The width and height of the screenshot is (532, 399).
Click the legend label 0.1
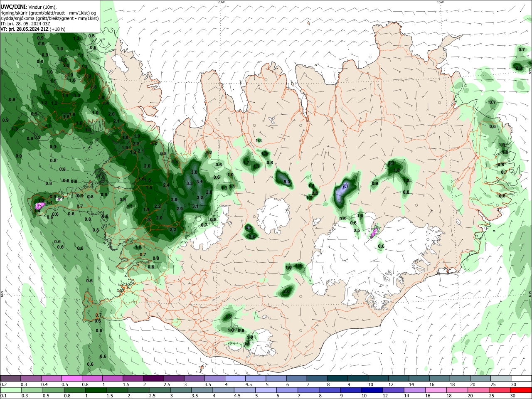3,396
